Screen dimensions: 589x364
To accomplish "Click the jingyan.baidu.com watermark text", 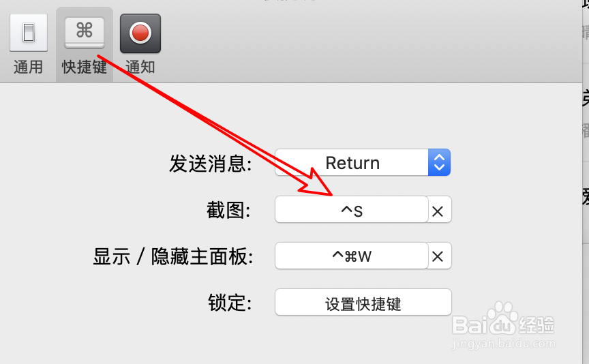I will 504,344.
